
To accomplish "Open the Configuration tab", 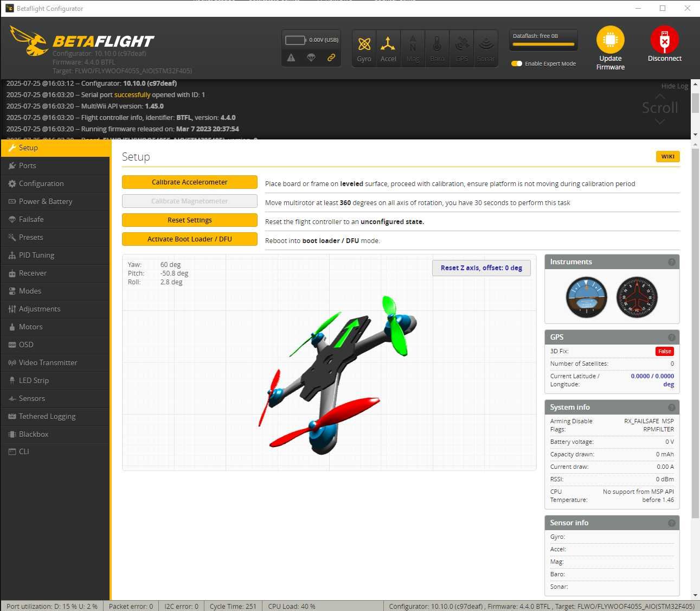I will (x=55, y=183).
